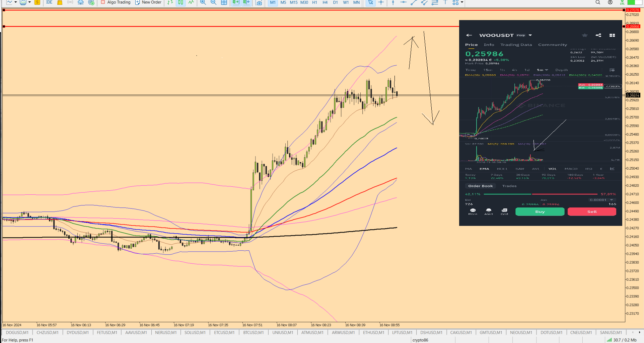Click the share icon in WOOUSDT panel

598,35
